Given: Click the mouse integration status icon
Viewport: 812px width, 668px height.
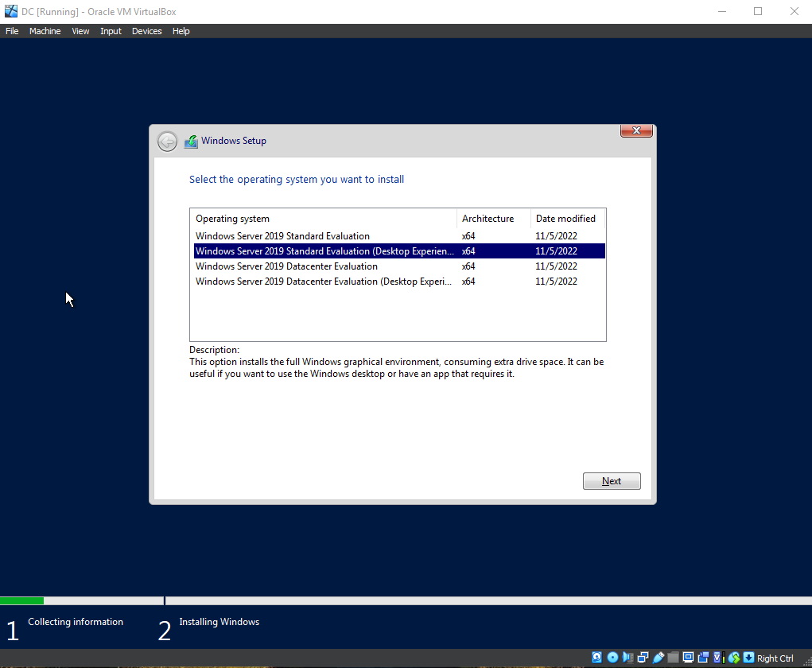Looking at the screenshot, I should 734,657.
